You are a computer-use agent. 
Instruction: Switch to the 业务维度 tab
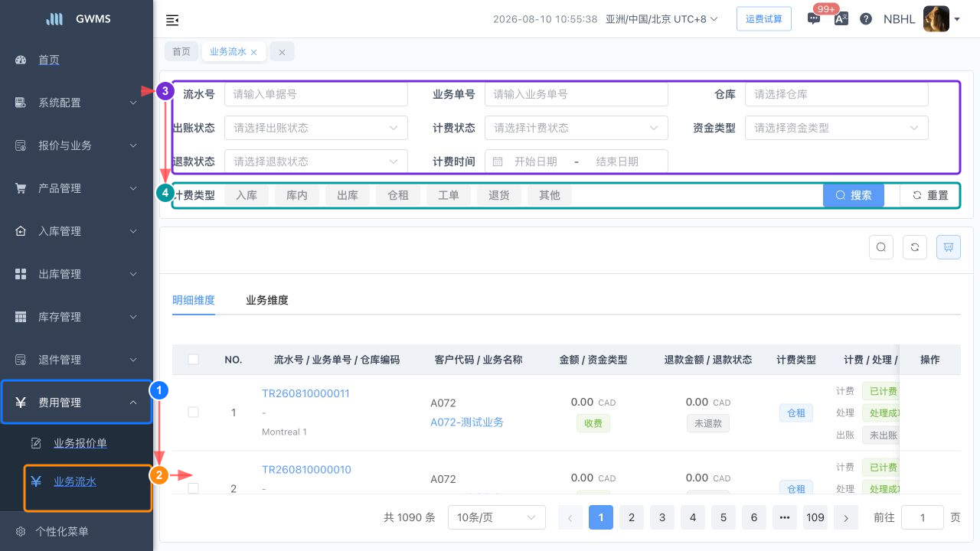[267, 300]
